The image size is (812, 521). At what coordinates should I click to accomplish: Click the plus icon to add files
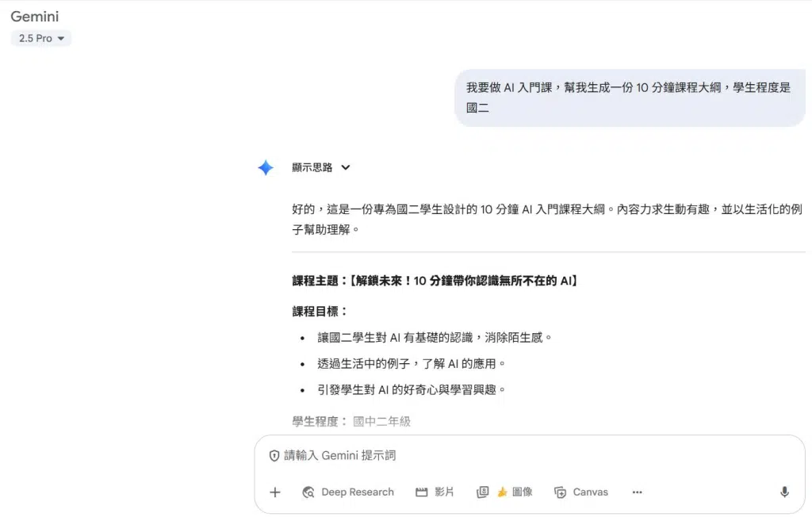tap(275, 492)
